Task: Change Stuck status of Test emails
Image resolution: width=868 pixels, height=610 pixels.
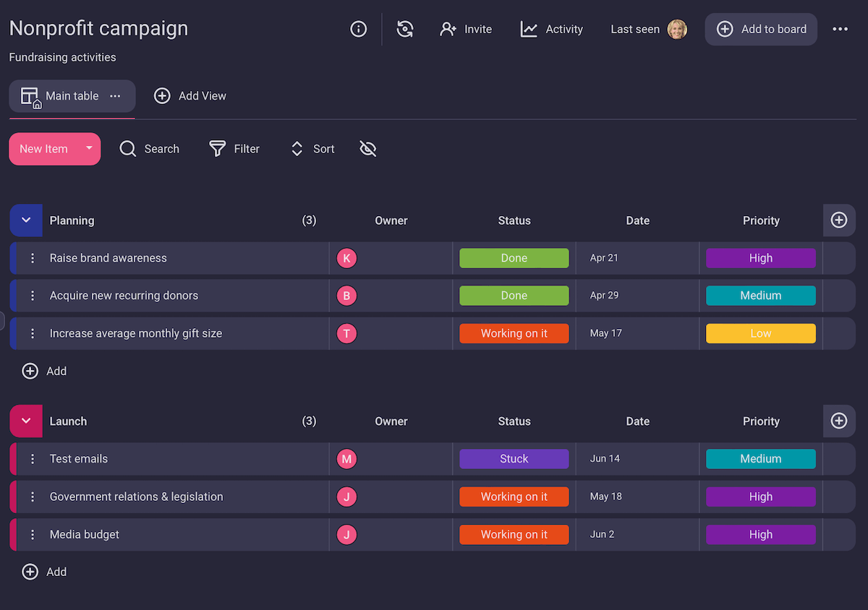Action: pyautogui.click(x=514, y=459)
